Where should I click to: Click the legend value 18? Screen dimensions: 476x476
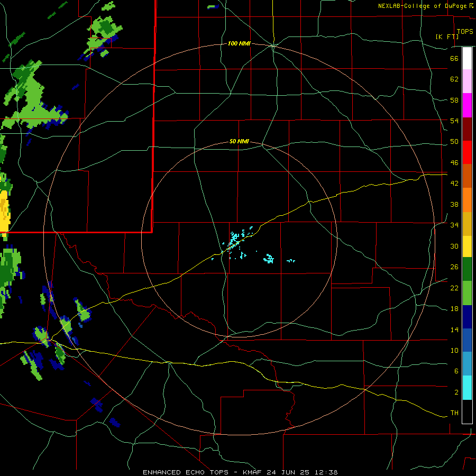point(454,309)
